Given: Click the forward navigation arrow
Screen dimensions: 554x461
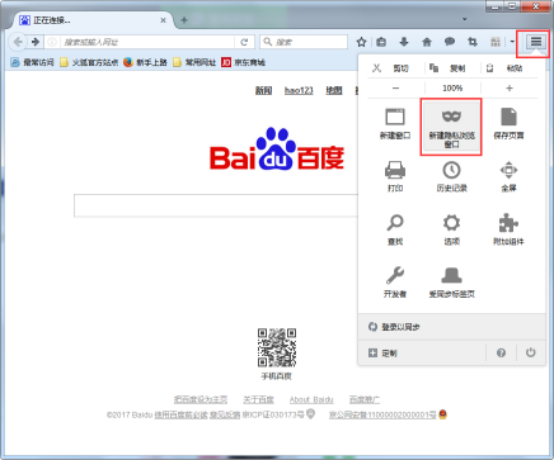Looking at the screenshot, I should click(35, 42).
